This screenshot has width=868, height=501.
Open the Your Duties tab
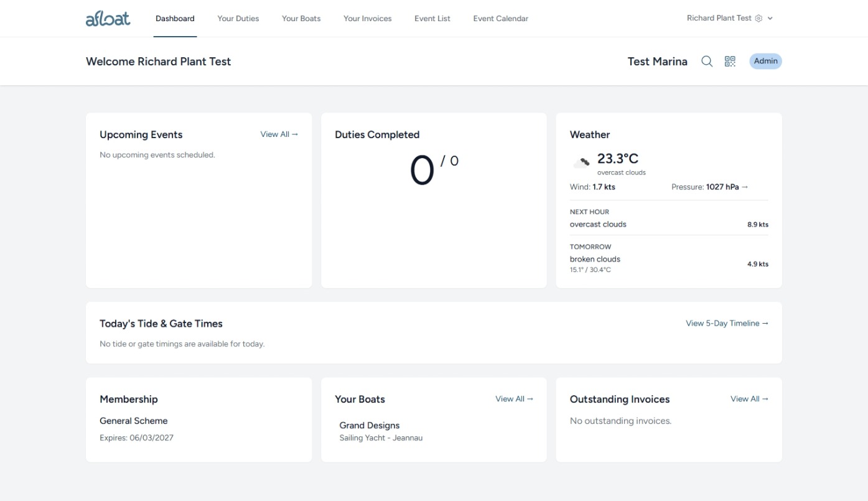[x=238, y=19]
